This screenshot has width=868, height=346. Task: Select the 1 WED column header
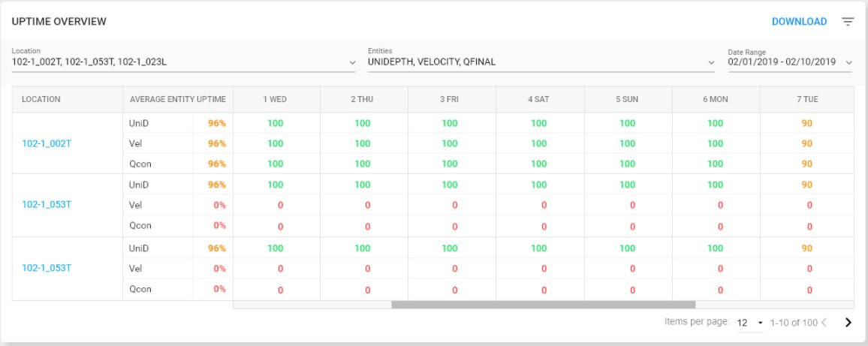coord(275,99)
